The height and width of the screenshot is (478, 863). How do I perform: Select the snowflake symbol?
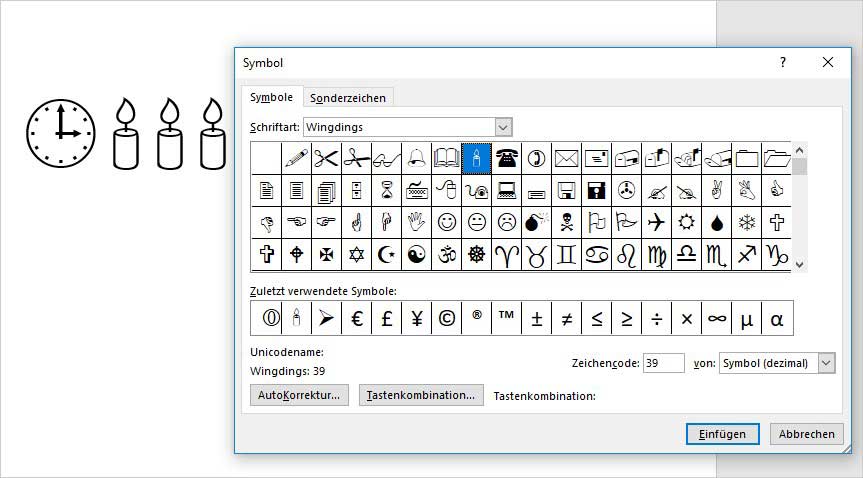pyautogui.click(x=746, y=222)
